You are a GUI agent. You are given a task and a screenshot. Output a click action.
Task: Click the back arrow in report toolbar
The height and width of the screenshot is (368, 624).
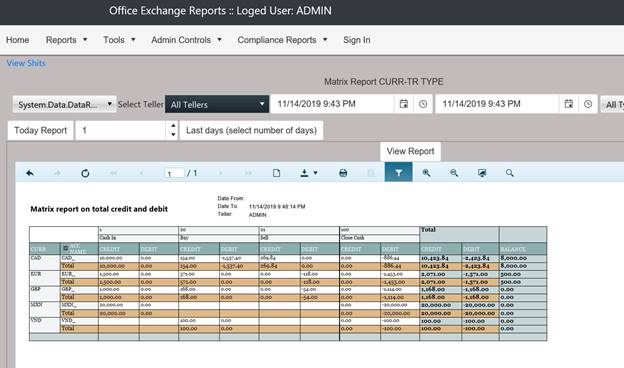click(30, 173)
